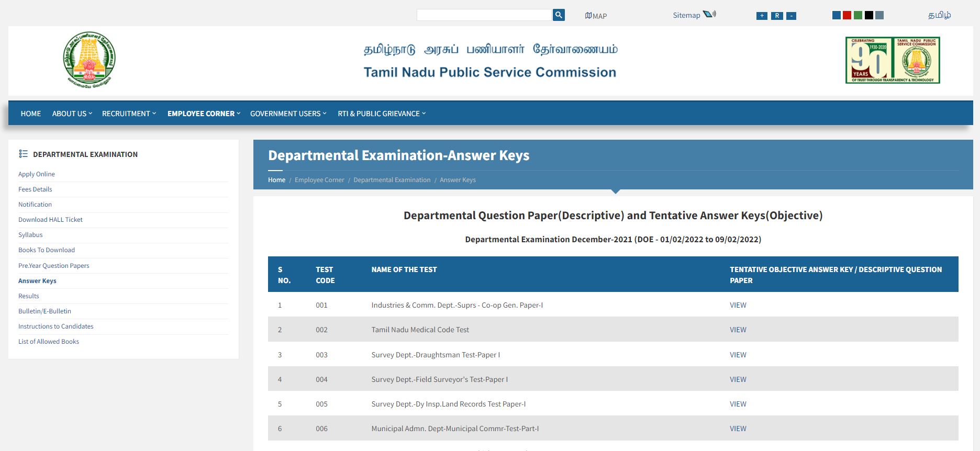Click test code 005 cell
The height and width of the screenshot is (451, 980).
321,404
